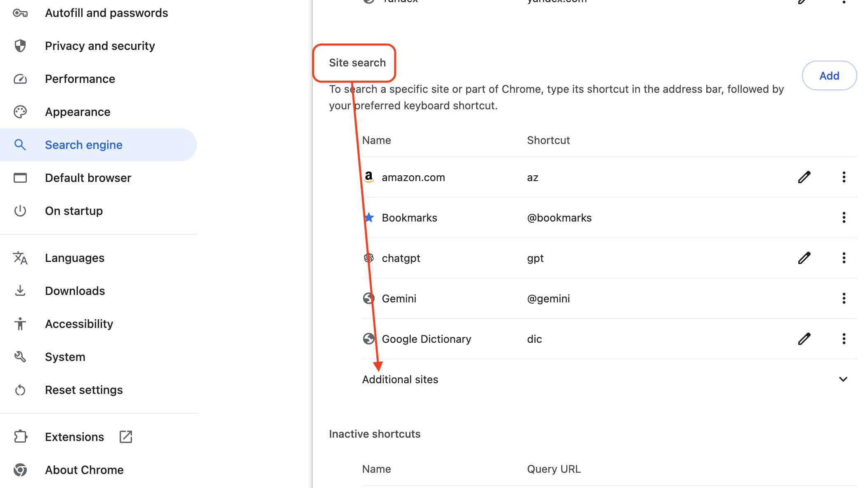Viewport: 868px width, 488px height.
Task: Select Appearance in the sidebar
Action: click(78, 112)
